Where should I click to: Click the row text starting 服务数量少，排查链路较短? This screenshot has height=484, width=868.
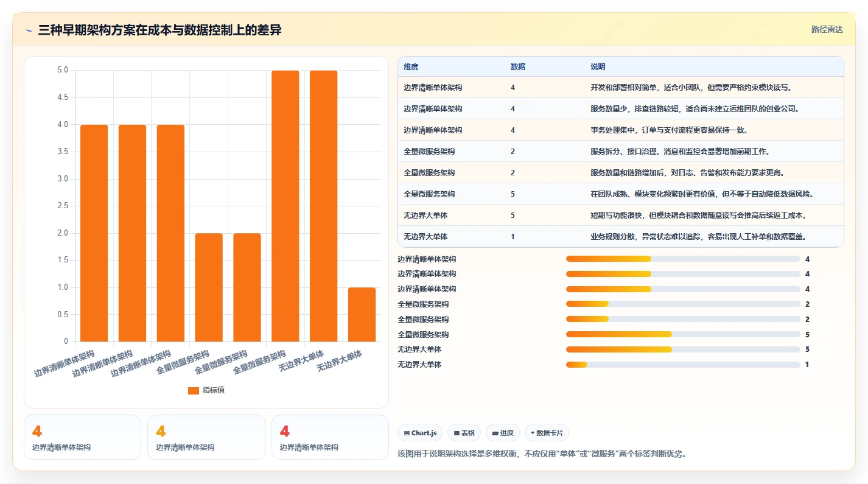coord(695,109)
